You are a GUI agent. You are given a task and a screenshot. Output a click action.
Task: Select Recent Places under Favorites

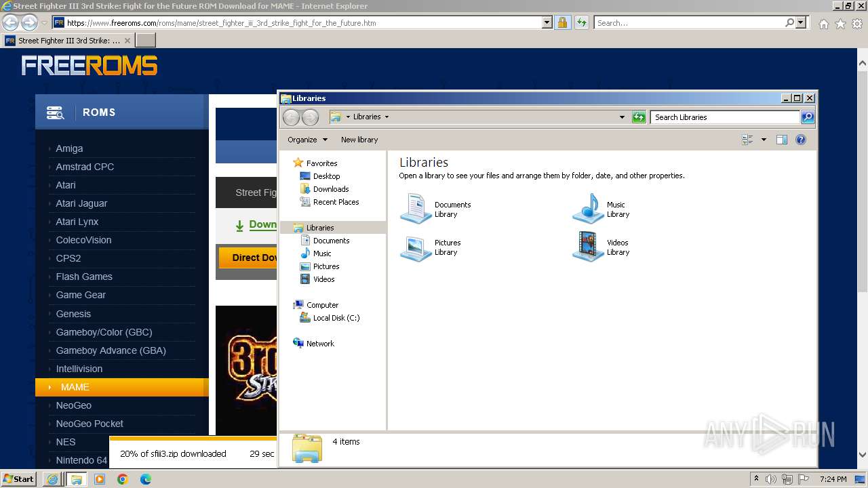(x=336, y=202)
